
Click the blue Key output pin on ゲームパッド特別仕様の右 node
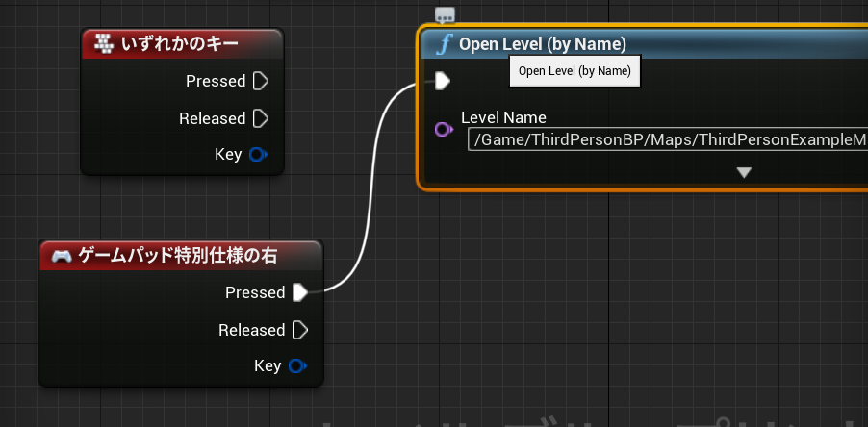point(297,366)
